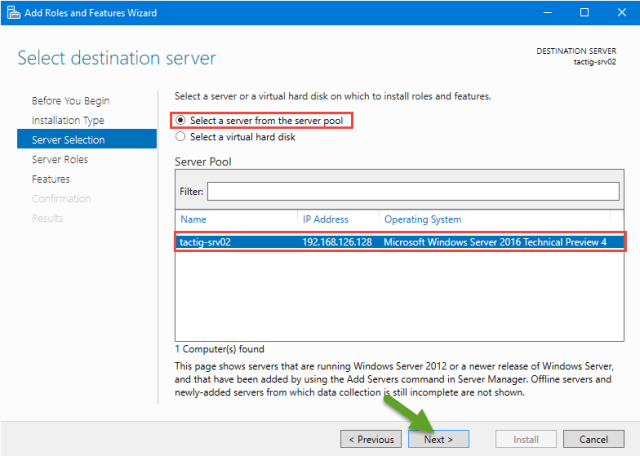Screen dimensions: 640x456
Task: Minimize the Add Roles and Features Wizard
Action: coord(548,13)
